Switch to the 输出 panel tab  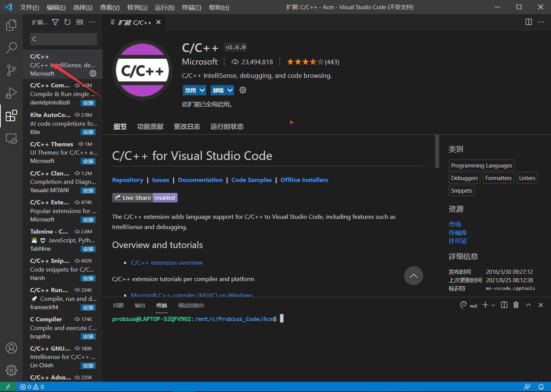(x=140, y=305)
